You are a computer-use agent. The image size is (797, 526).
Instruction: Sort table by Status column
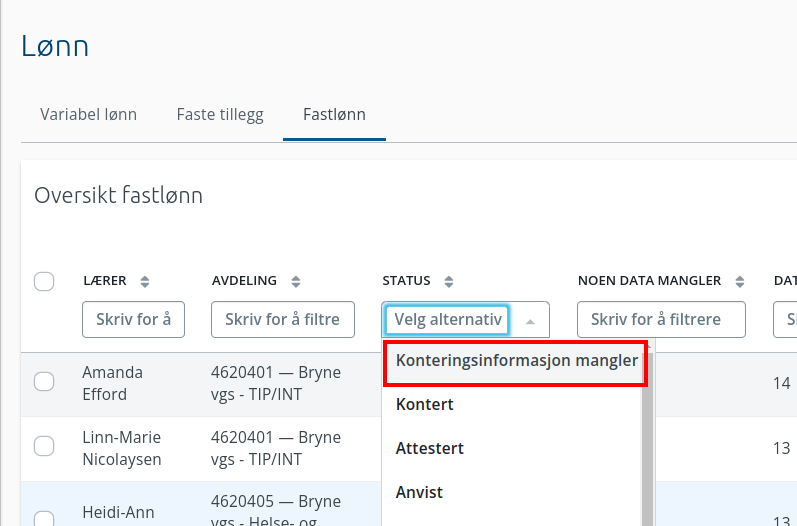pos(448,281)
